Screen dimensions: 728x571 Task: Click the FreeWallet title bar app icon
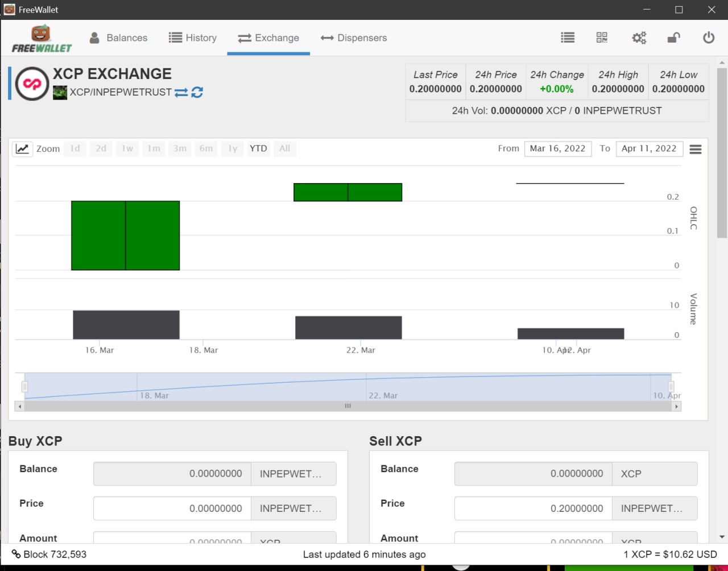[9, 9]
